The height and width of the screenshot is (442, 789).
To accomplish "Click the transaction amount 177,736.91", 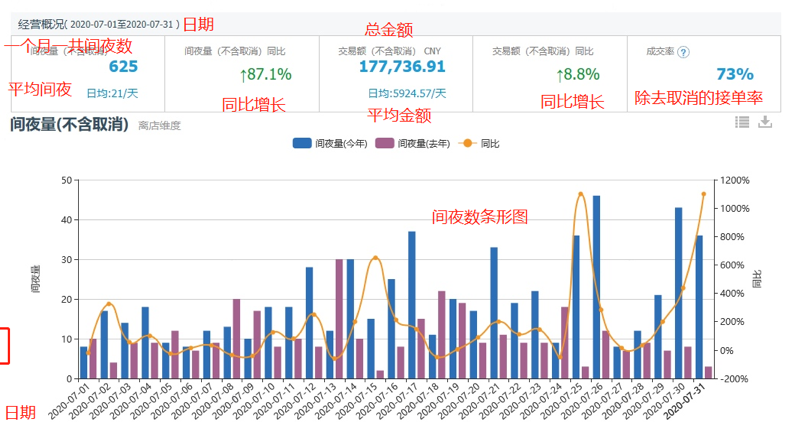I will click(x=402, y=66).
